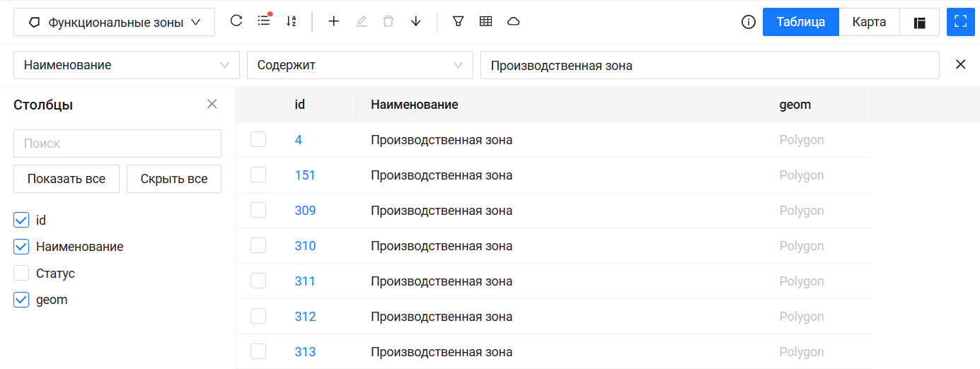Uncheck the geom column checkbox
The height and width of the screenshot is (369, 980).
21,300
